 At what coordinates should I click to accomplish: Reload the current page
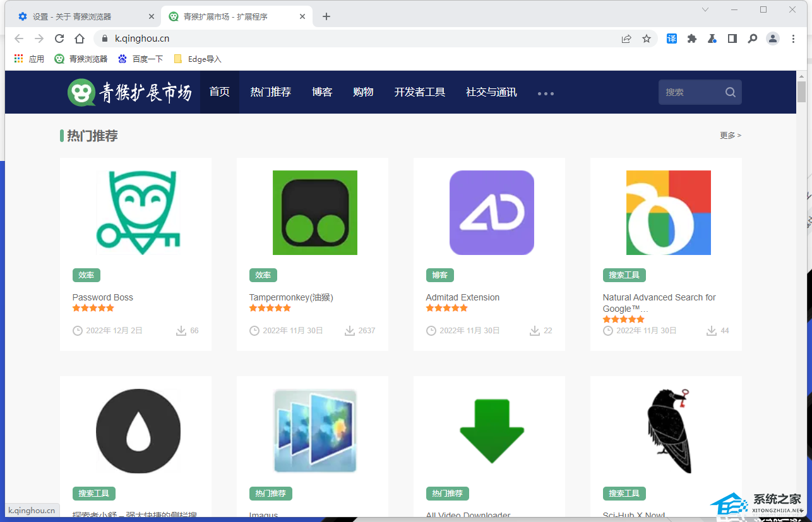point(59,39)
